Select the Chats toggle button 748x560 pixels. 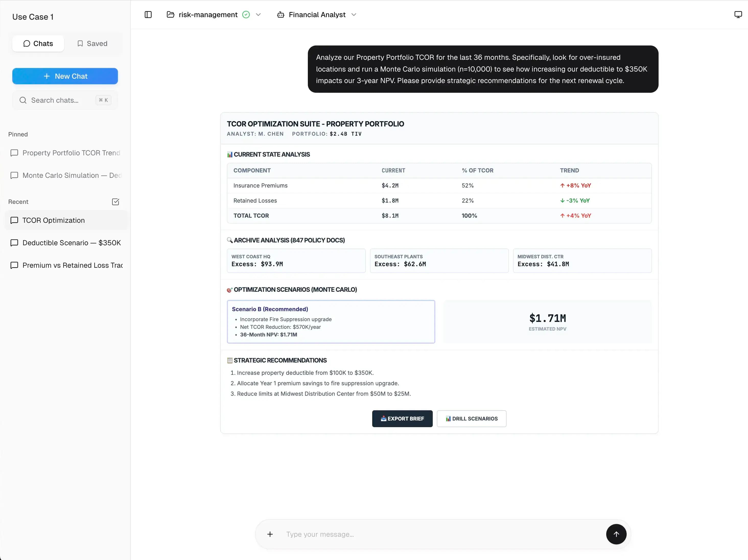point(38,43)
